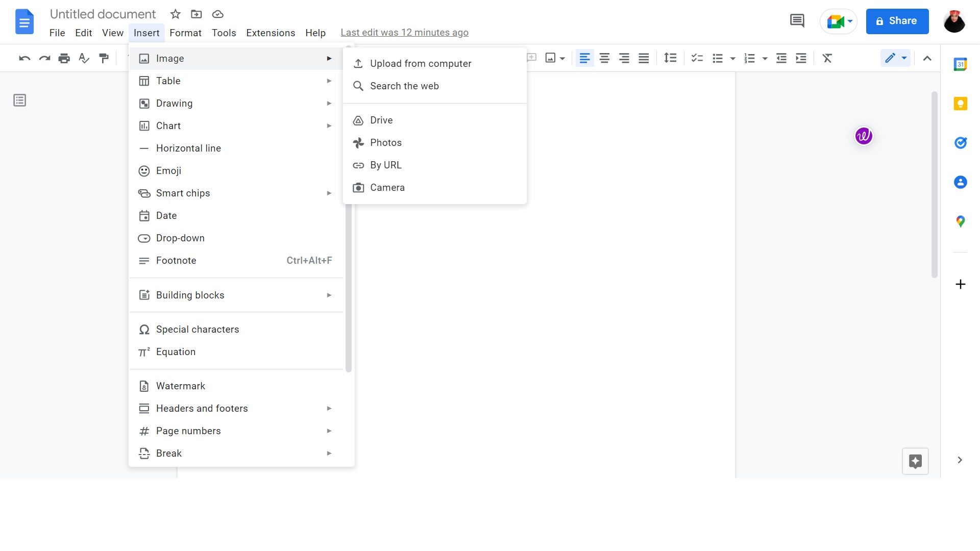Expand the bulleted list options dropdown
Screen dimensions: 980x551
tap(732, 58)
